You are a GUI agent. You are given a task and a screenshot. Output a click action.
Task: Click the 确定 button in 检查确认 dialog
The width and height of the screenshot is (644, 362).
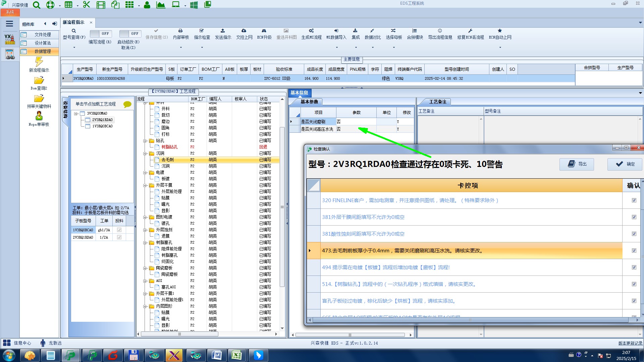pos(625,164)
